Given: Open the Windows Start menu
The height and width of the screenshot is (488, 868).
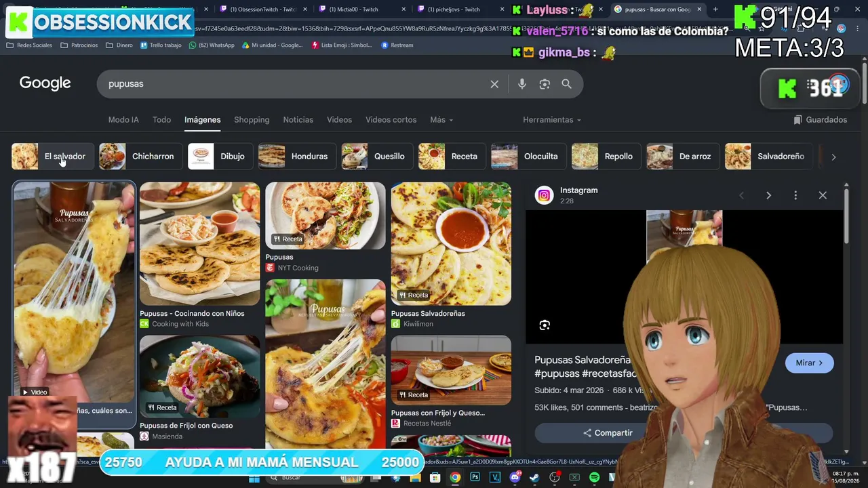Looking at the screenshot, I should tap(254, 478).
